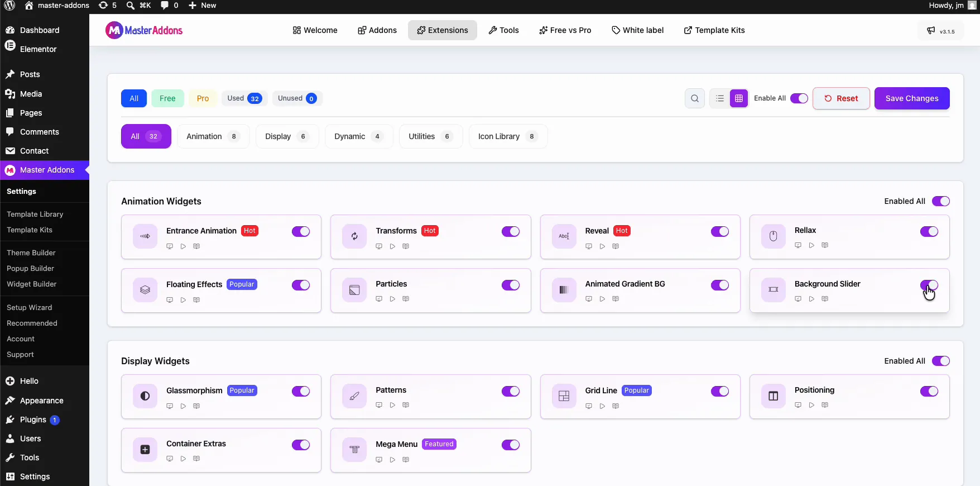Click the Reset button
980x486 pixels.
tap(841, 98)
